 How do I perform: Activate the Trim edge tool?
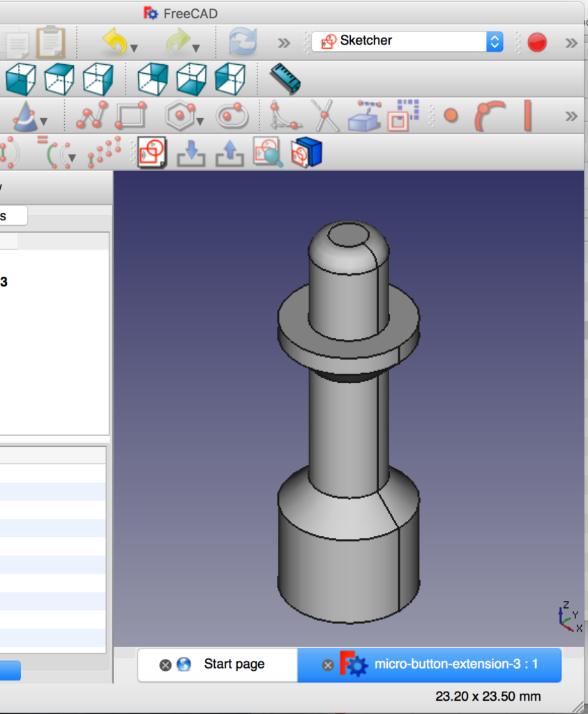[324, 116]
